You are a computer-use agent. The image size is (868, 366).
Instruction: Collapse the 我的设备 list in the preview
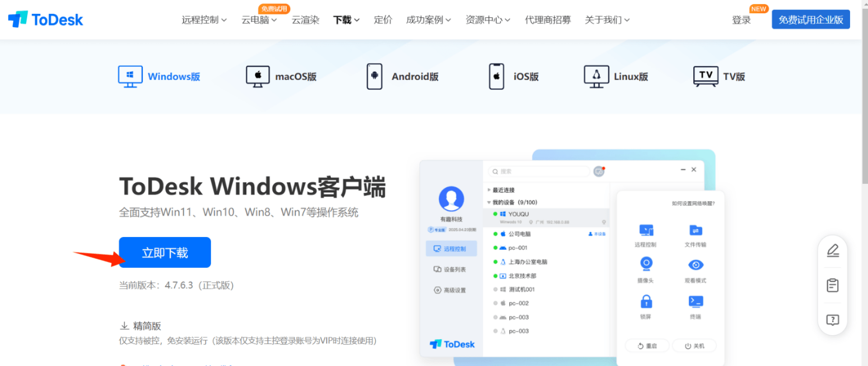(x=489, y=203)
